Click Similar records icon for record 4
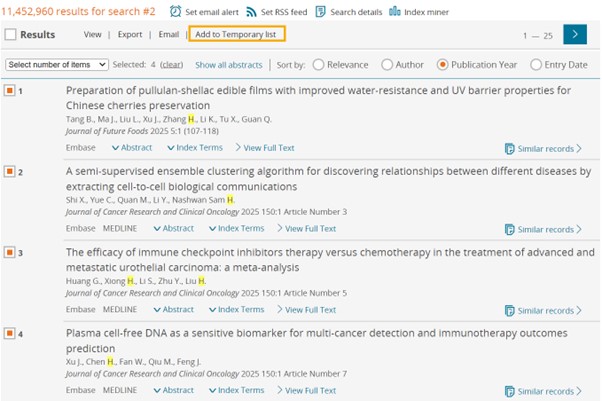This screenshot has width=602, height=401. [x=510, y=391]
